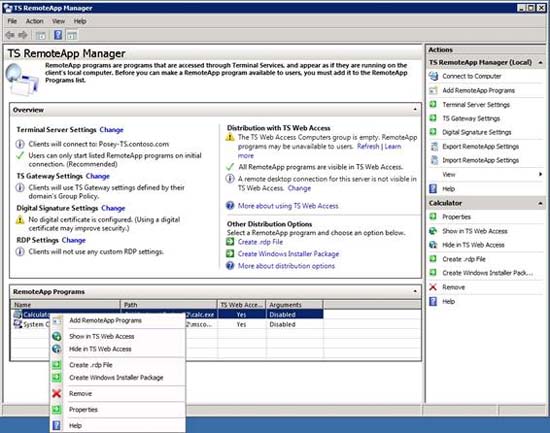Screen dimensions: 550x433
Task: Click green Properties icon in context menu
Action: point(56,409)
